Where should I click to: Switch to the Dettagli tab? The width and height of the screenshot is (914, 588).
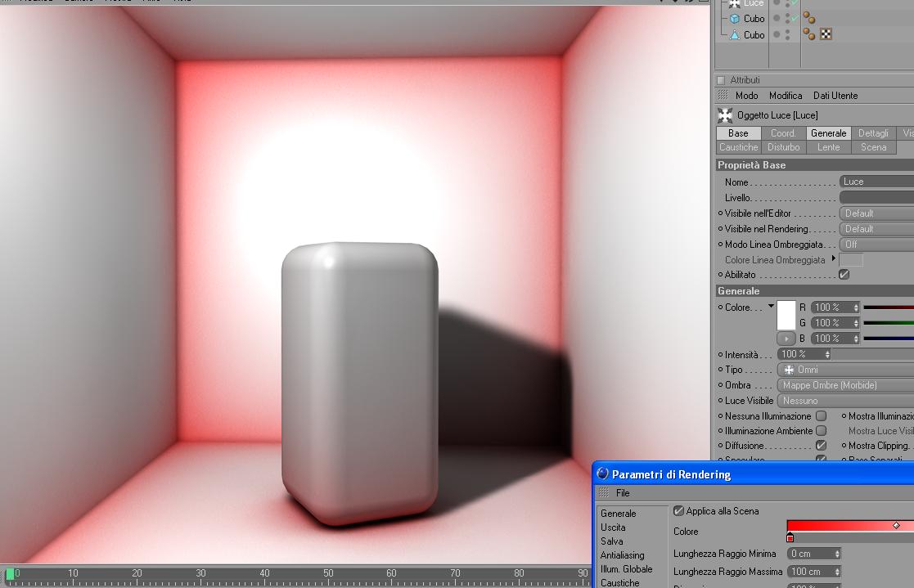pos(873,133)
